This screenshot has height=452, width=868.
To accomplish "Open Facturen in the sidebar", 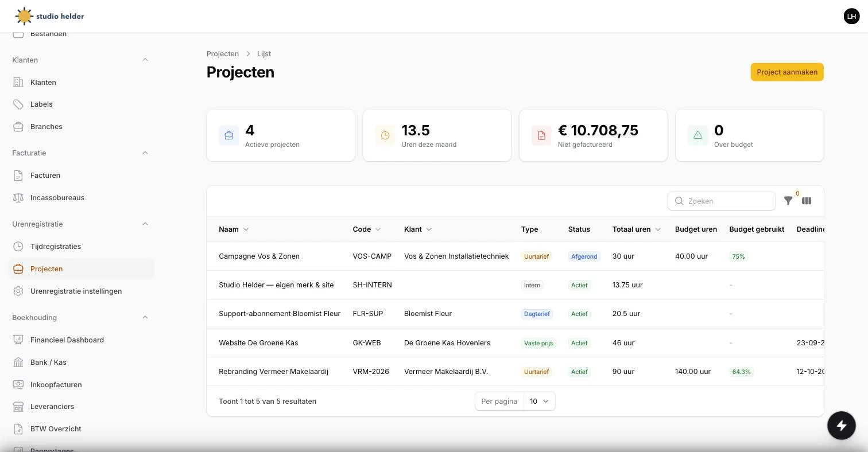I will 82,176.
